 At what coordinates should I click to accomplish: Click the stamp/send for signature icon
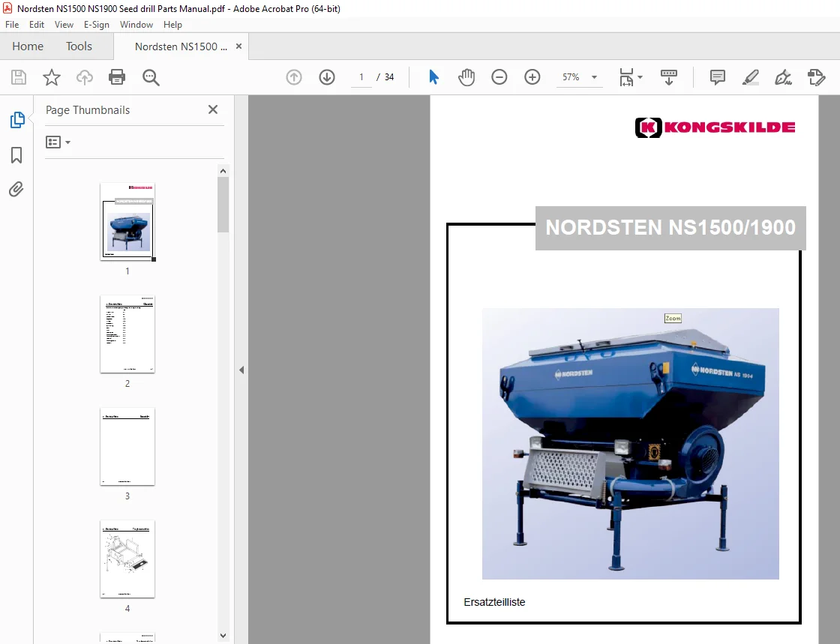click(x=816, y=77)
